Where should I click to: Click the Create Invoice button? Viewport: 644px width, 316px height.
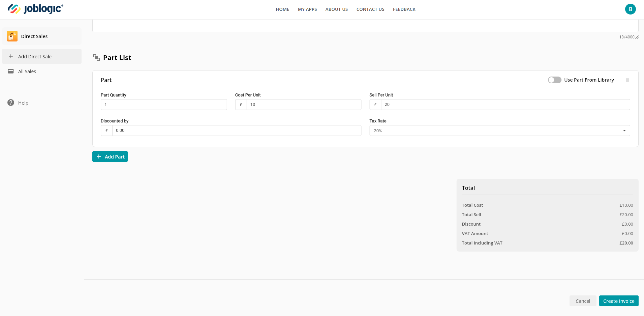point(619,301)
